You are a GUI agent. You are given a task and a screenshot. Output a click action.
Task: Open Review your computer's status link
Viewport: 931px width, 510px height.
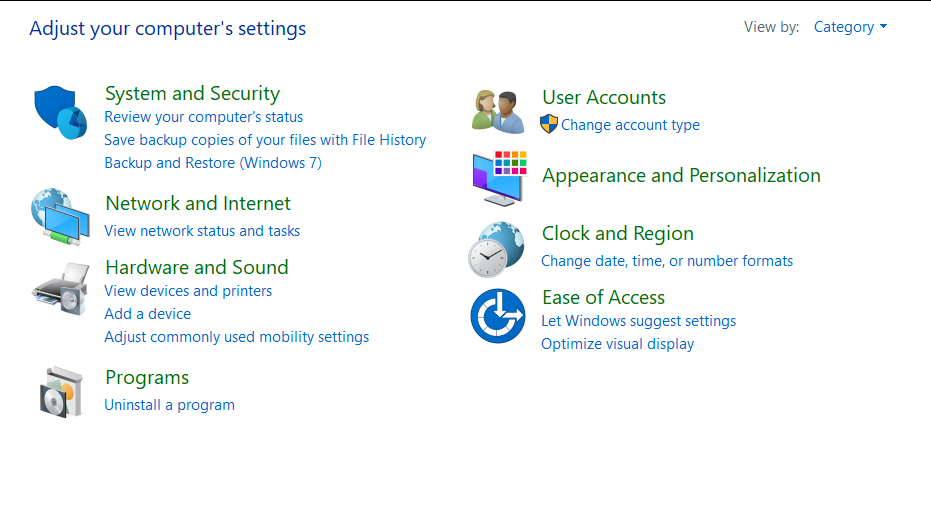point(204,117)
